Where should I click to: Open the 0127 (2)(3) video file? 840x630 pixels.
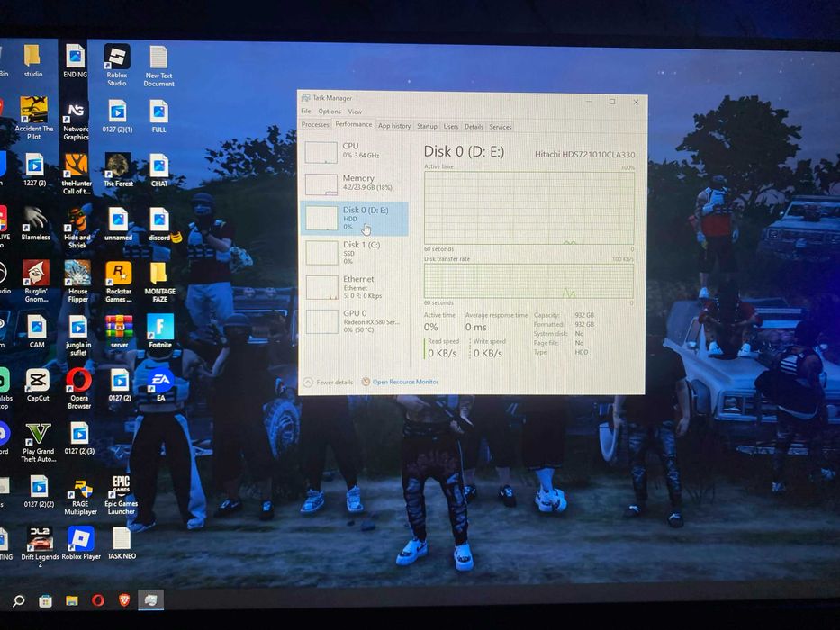[79, 438]
